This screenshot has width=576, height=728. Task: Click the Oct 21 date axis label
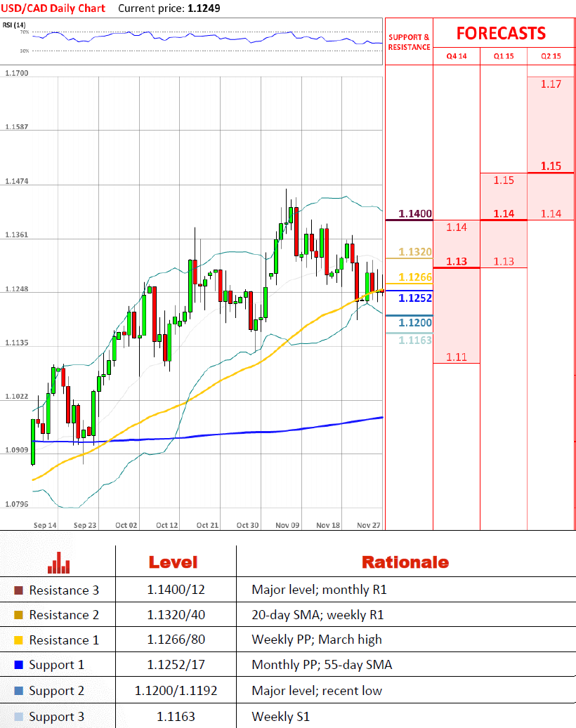(207, 525)
